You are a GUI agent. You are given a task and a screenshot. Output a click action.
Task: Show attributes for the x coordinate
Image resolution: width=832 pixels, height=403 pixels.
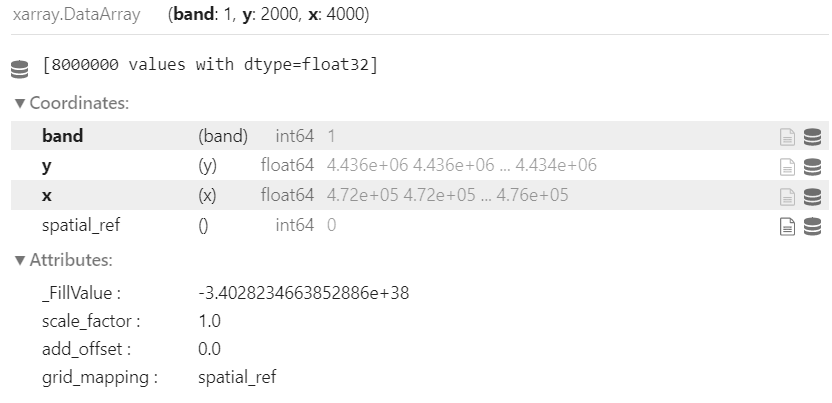tap(787, 197)
